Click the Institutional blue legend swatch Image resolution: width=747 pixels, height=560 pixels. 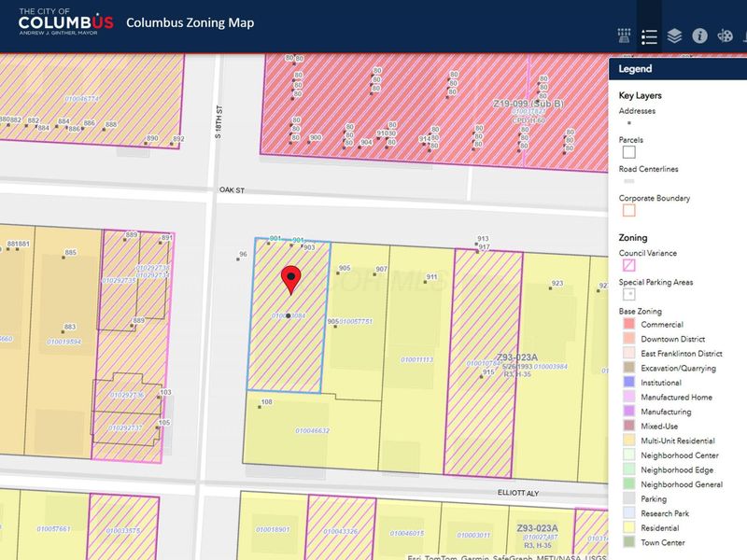coord(628,382)
